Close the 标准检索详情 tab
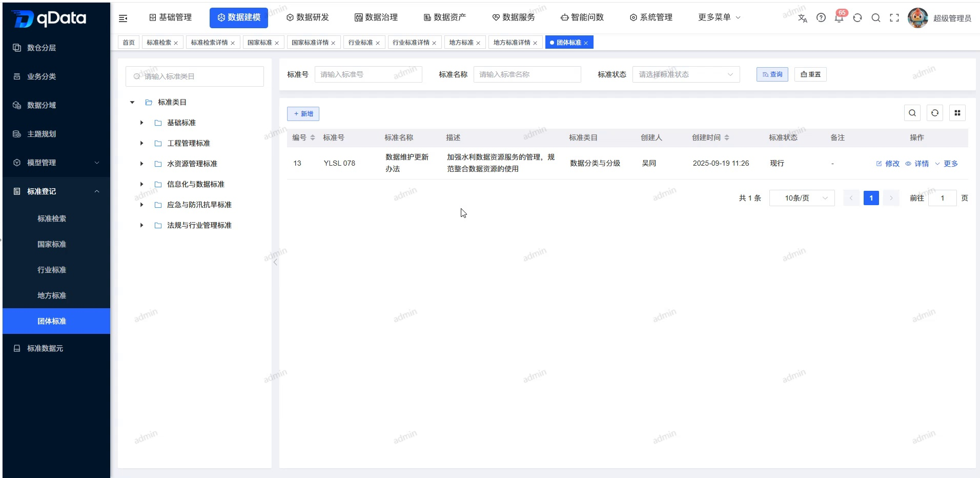The width and height of the screenshot is (980, 478). [x=233, y=43]
